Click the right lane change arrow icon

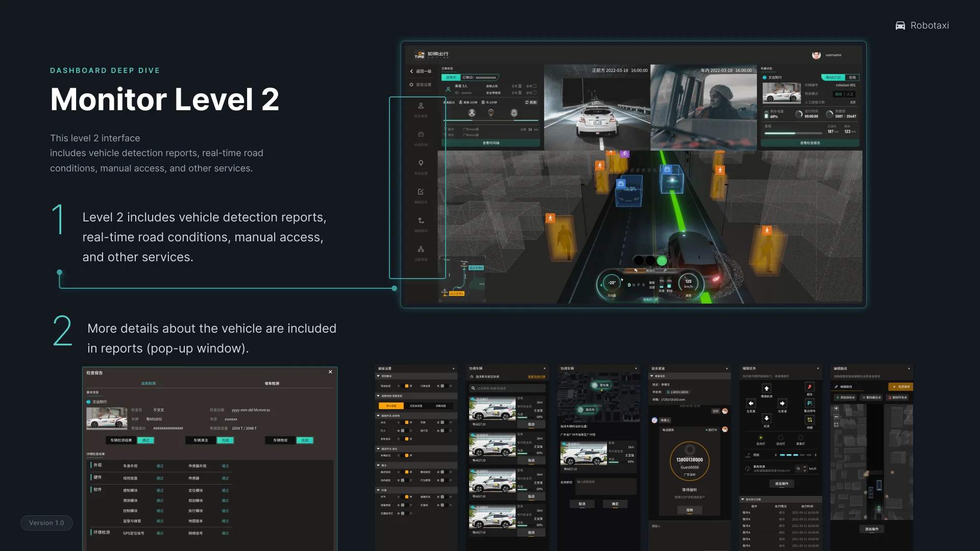pyautogui.click(x=782, y=403)
